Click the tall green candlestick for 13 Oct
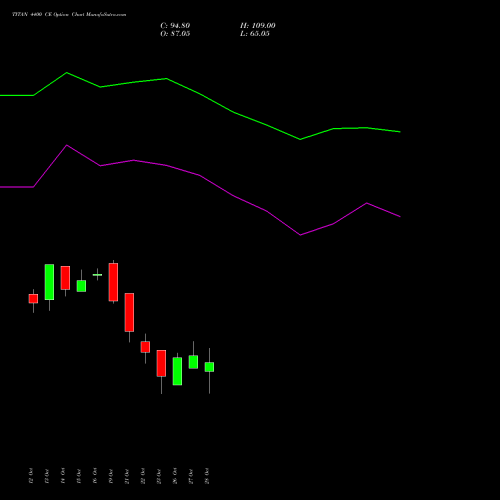Screen dimensions: 500x500 coord(49,282)
